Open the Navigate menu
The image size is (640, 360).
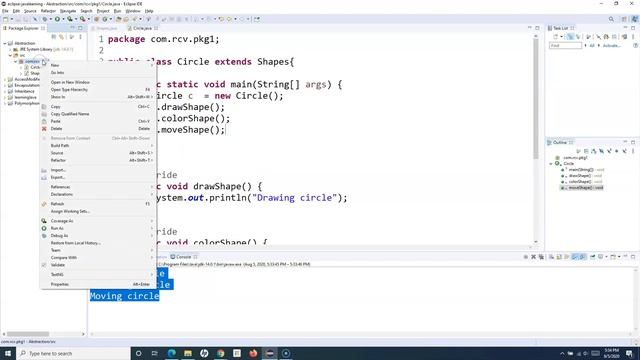click(68, 11)
